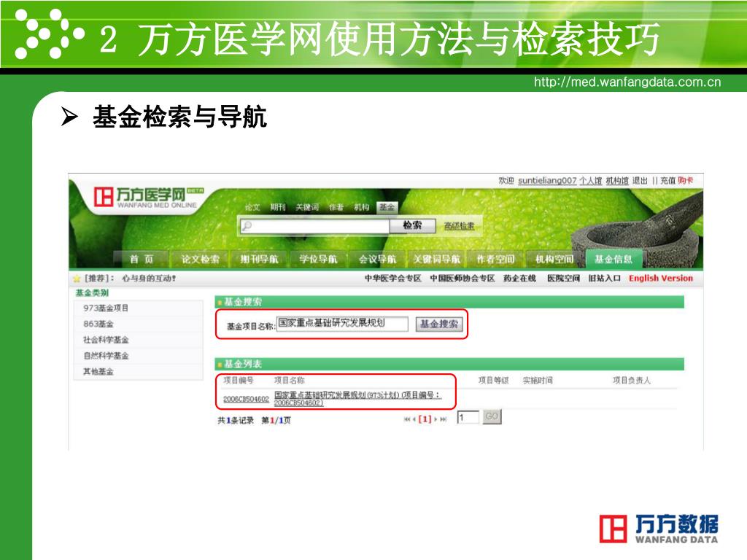Click the 项目等级 column header
The height and width of the screenshot is (560, 747).
coord(494,380)
